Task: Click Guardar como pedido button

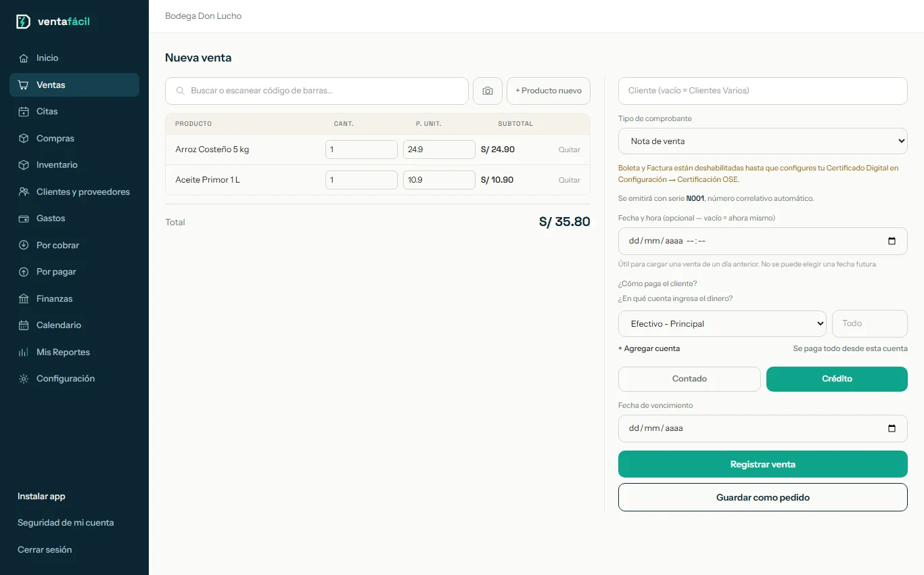Action: point(763,497)
